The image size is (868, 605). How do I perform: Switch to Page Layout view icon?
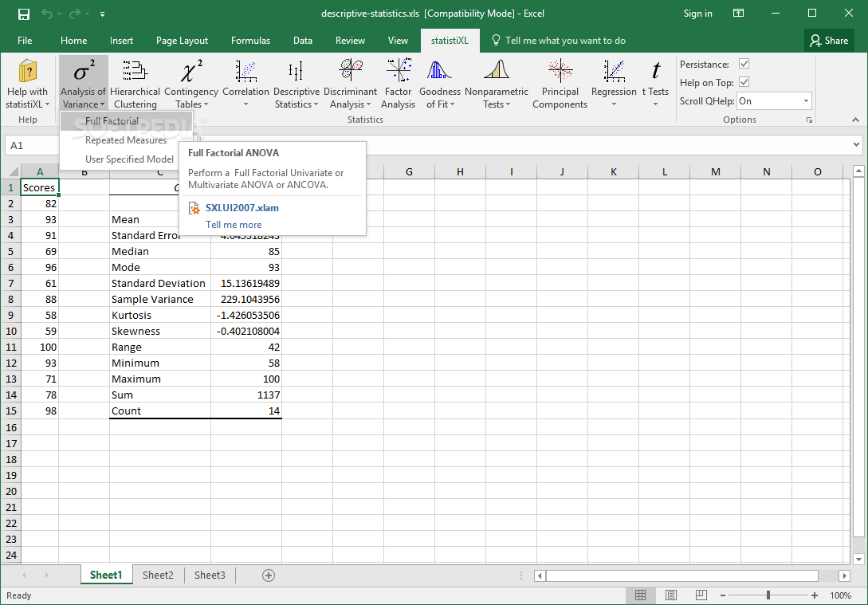coord(671,595)
